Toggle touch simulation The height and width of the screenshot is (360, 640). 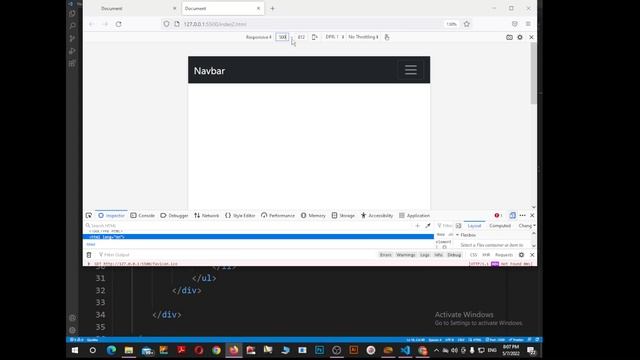[x=387, y=37]
